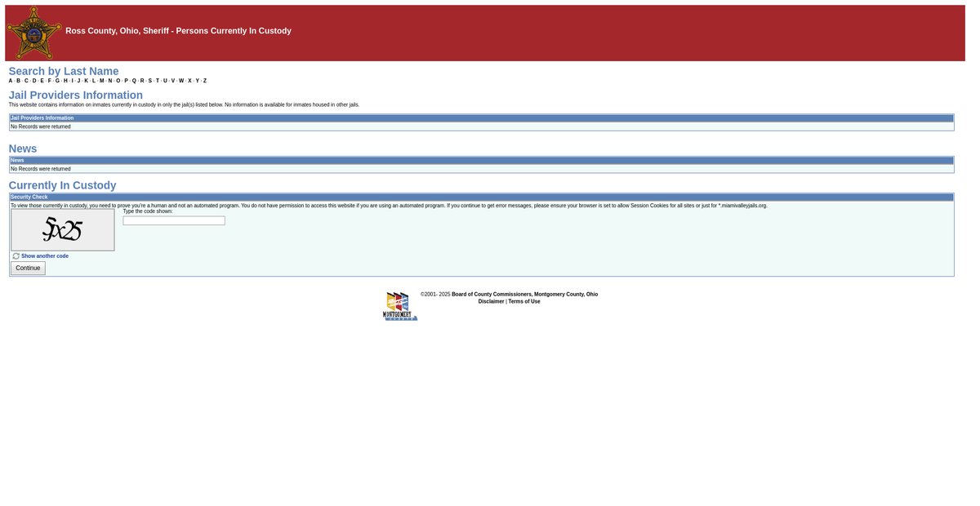Search last names starting with T
The image size is (980, 506).
pos(158,81)
